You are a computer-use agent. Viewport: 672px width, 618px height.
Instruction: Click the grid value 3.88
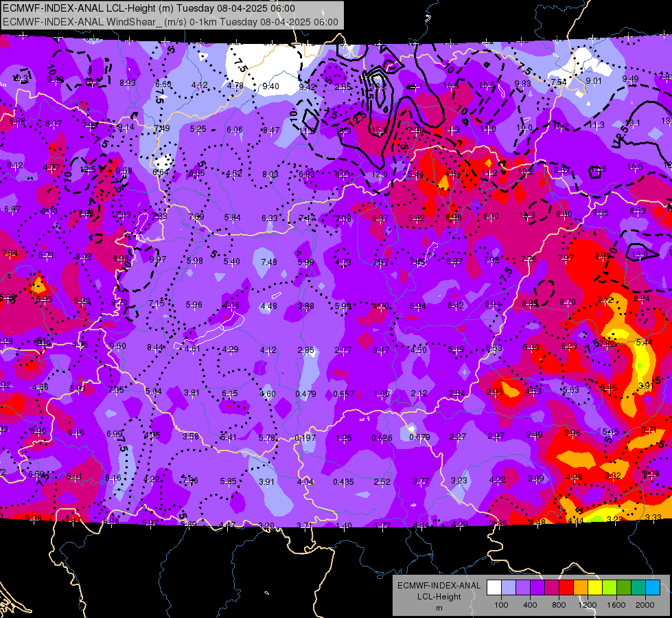(x=306, y=306)
